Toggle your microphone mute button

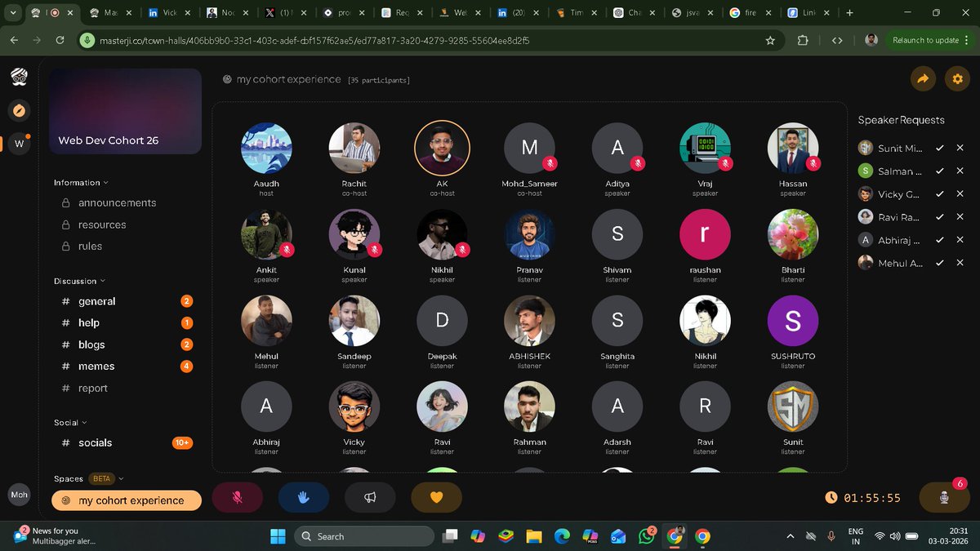238,497
